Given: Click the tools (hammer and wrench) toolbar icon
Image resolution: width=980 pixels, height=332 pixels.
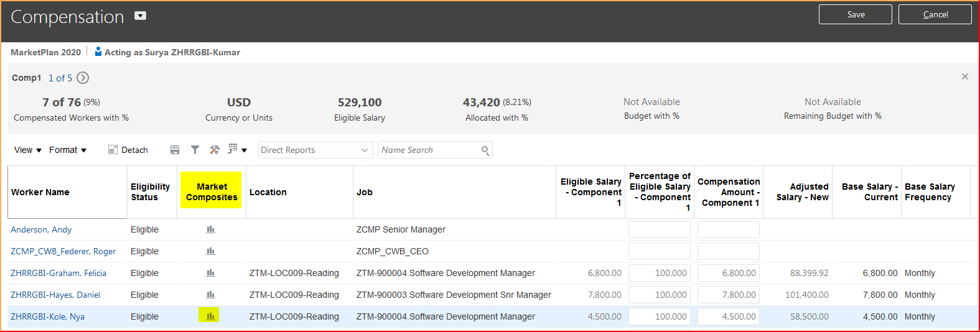Looking at the screenshot, I should pos(215,150).
